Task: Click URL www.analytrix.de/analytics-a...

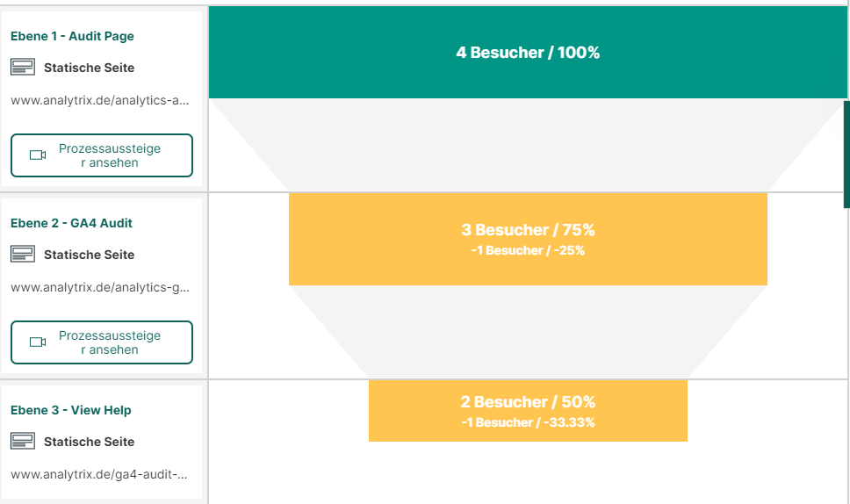Action: pyautogui.click(x=100, y=100)
